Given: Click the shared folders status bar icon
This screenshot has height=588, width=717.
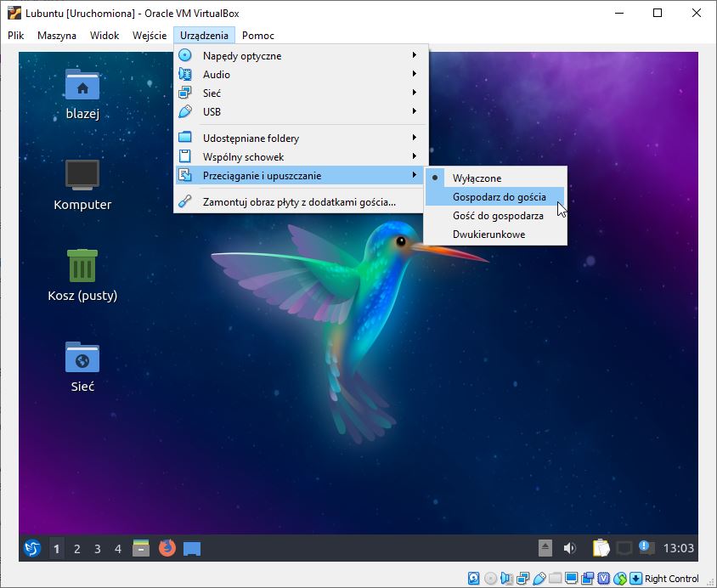Looking at the screenshot, I should pyautogui.click(x=555, y=579).
